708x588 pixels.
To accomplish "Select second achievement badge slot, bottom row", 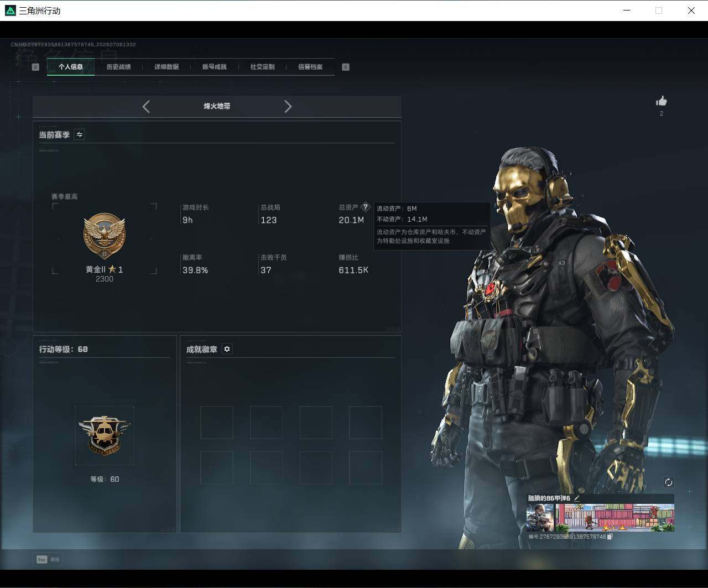I will [x=266, y=468].
